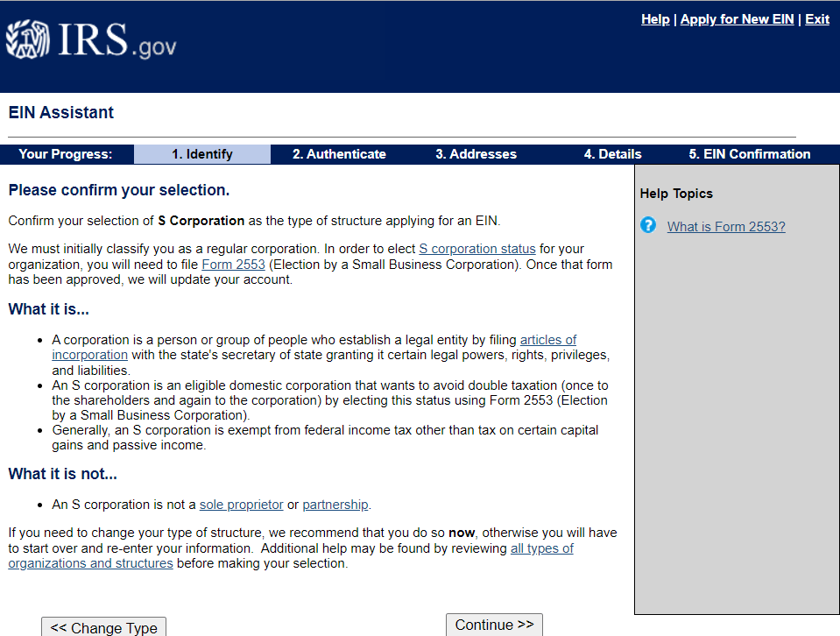Click the 'What it is not...' heading
The height and width of the screenshot is (636, 840).
coord(63,474)
